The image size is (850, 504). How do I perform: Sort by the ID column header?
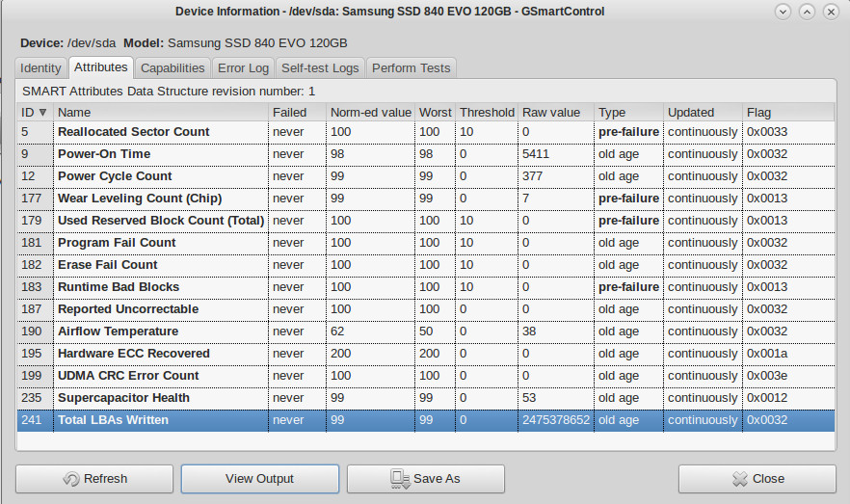(x=35, y=112)
